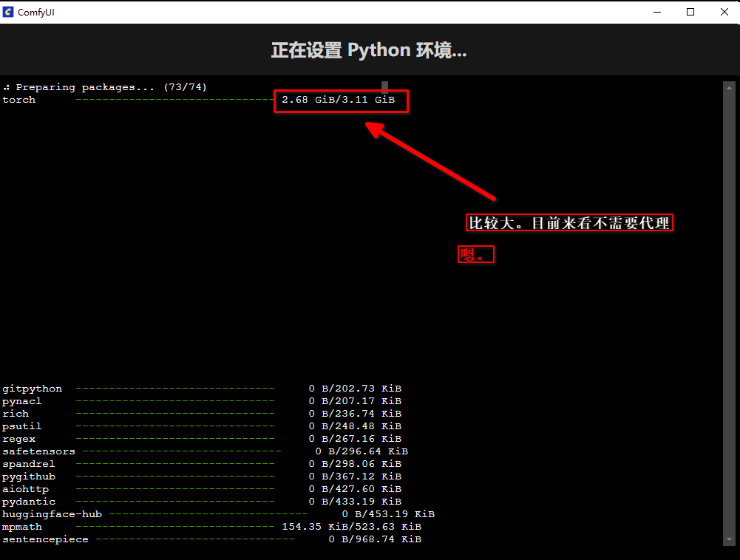Click the terminal scrollbar up arrow
740x560 pixels.
coord(727,86)
